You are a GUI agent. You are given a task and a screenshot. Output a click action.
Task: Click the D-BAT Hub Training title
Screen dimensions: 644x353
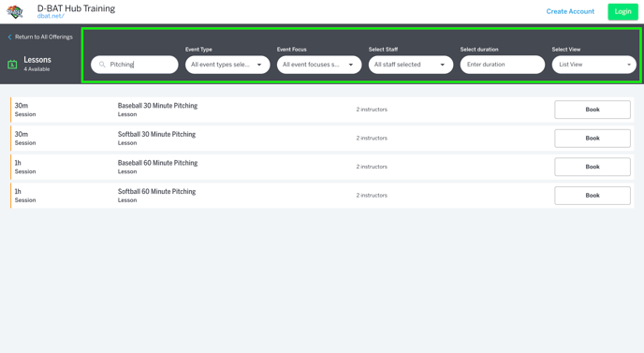click(x=76, y=8)
